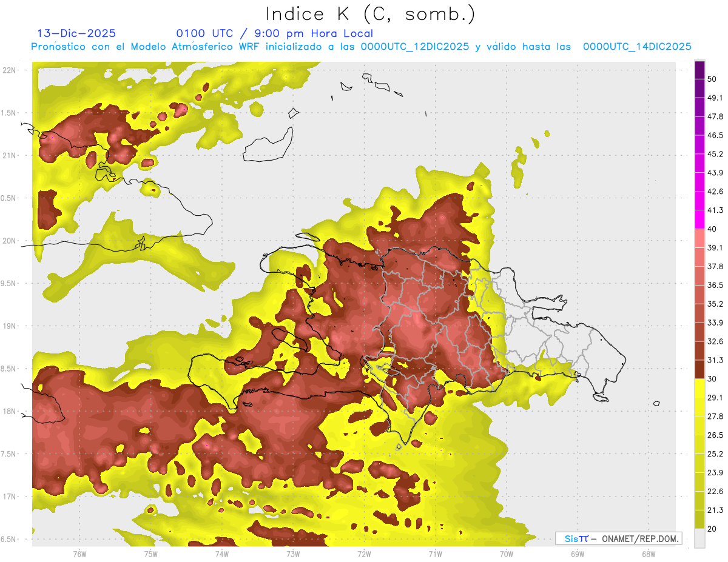Click the '0100 UTC / 9:00 pm Hora Local' time

(274, 33)
